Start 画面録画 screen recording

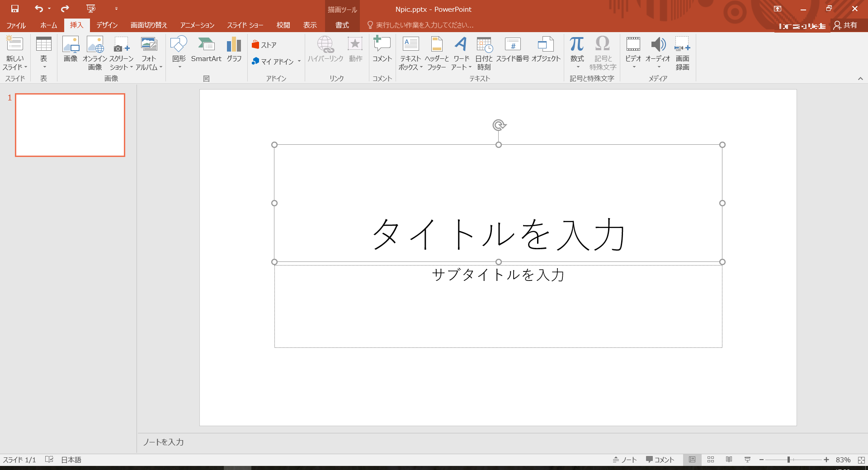point(682,53)
